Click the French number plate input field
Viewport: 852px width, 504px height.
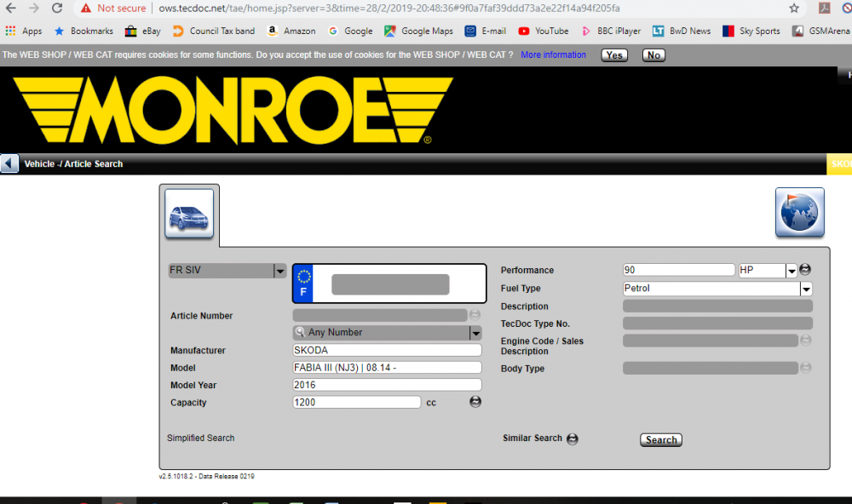tap(389, 284)
